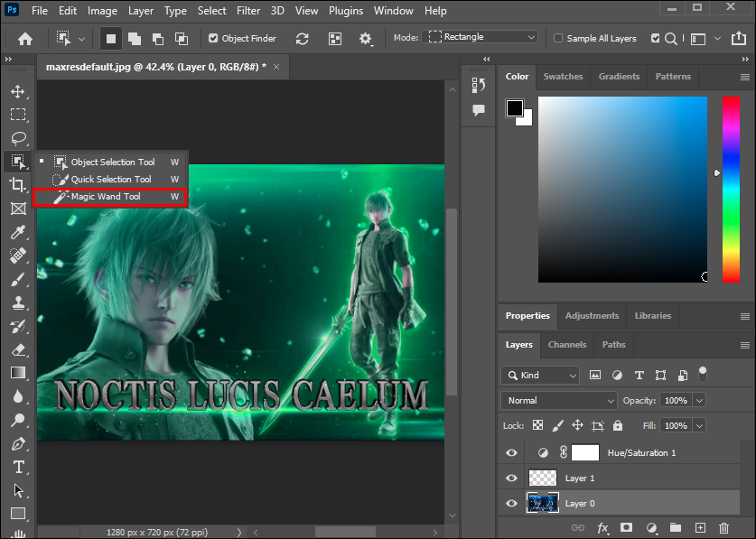Select the Eyedropper tool
The image size is (756, 539).
[x=17, y=233]
